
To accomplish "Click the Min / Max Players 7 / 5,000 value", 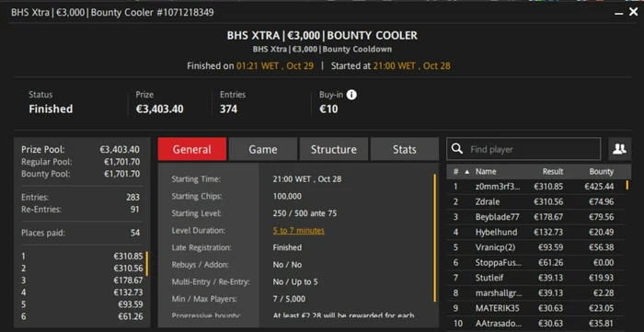I will 289,299.
